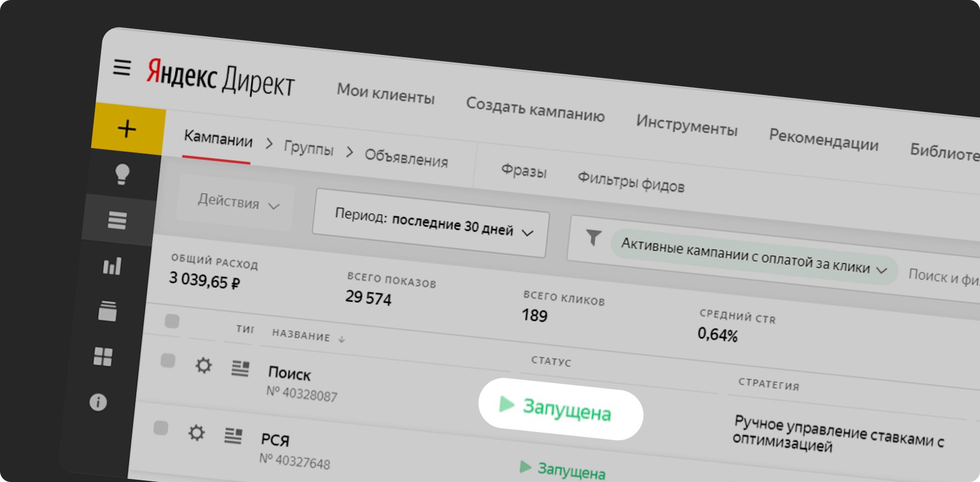Click the campaign number № 40328087
The image size is (980, 482).
coord(302,394)
